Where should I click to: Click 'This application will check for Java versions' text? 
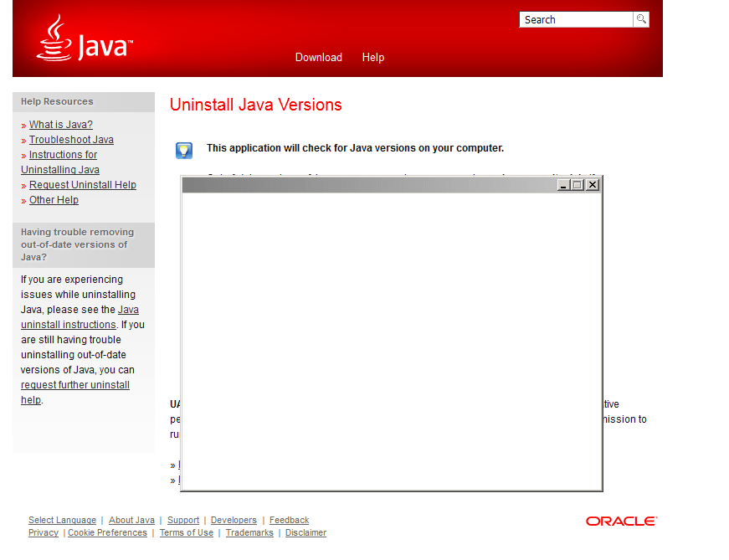(x=355, y=148)
